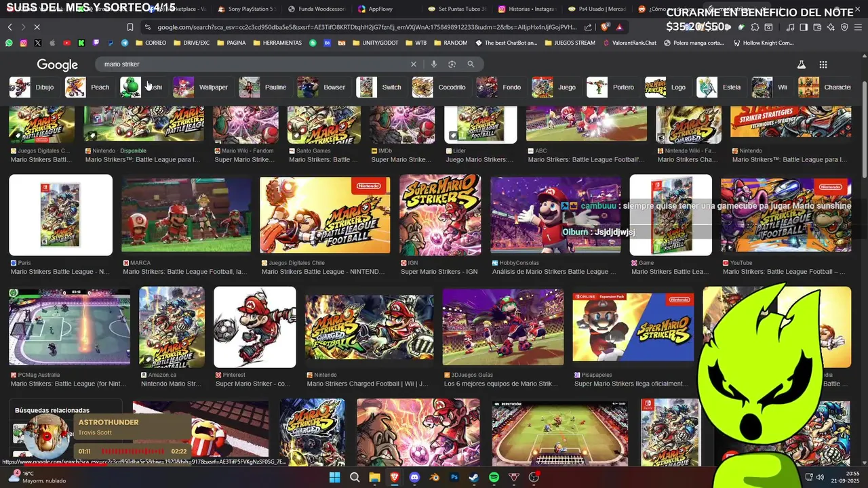Expand the DRIVE/EXC bookmarks folder
The image size is (868, 488).
pos(192,43)
